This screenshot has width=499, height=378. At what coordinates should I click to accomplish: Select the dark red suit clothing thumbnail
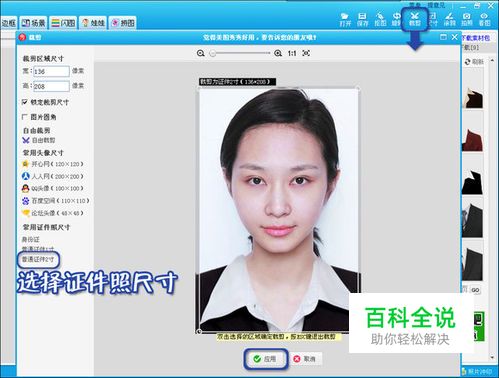(x=473, y=141)
